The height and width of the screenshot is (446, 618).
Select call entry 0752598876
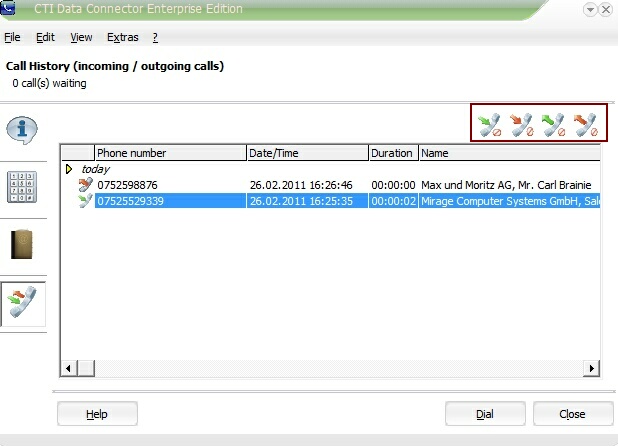tap(127, 185)
